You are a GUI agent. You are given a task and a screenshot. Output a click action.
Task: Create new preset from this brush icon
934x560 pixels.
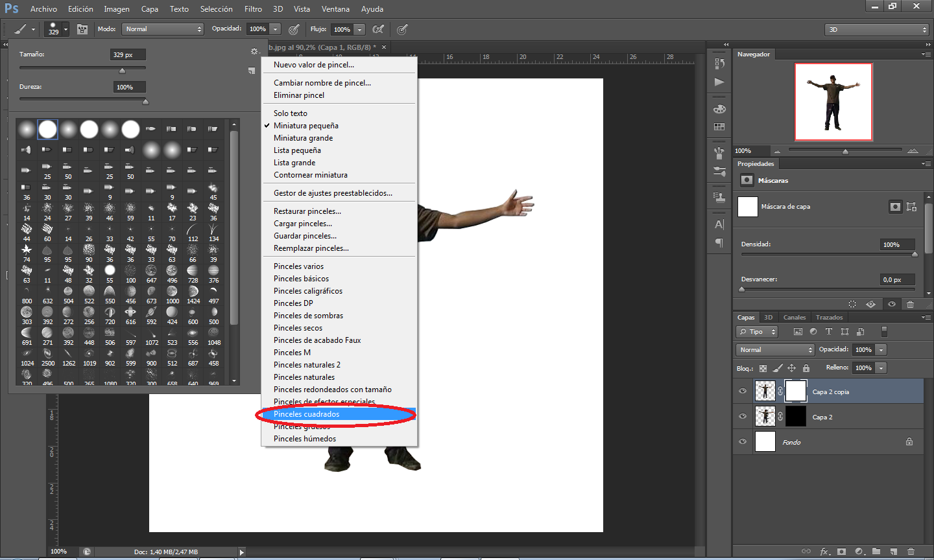252,71
